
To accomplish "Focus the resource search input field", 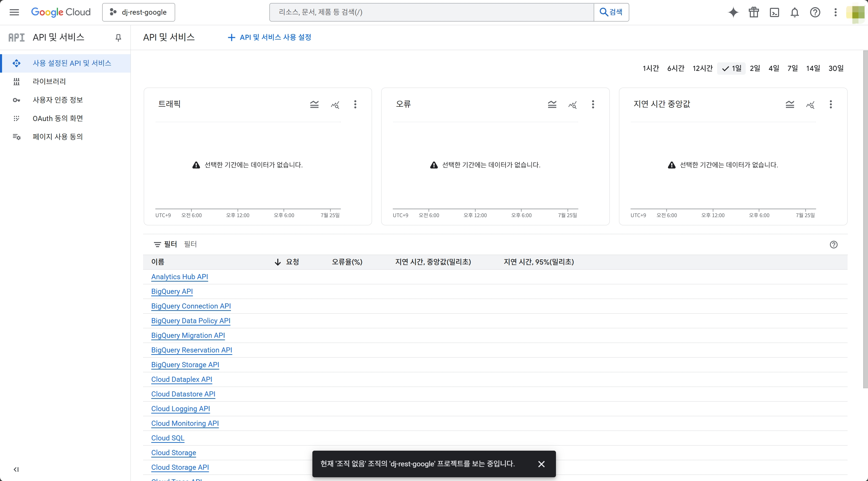I will click(x=431, y=12).
